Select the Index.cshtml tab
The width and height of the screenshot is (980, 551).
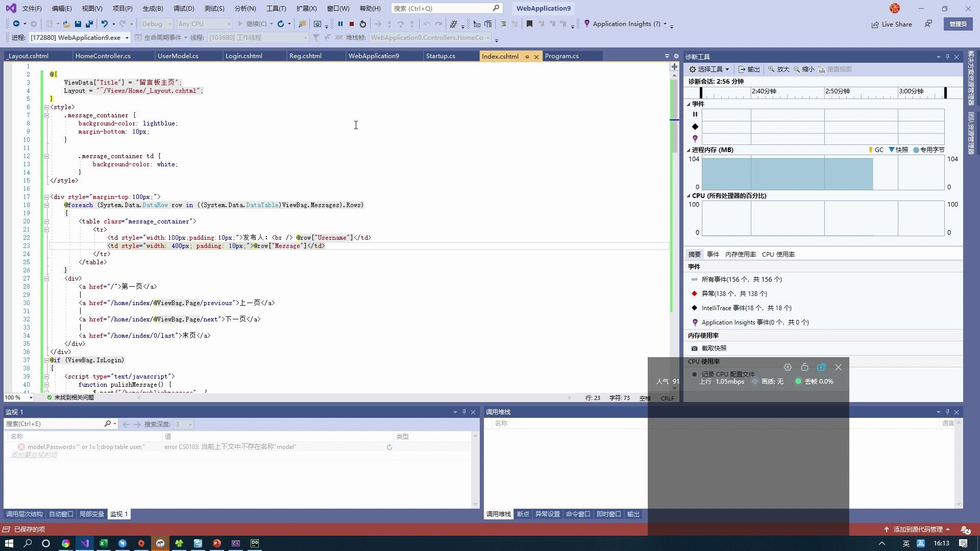(500, 55)
